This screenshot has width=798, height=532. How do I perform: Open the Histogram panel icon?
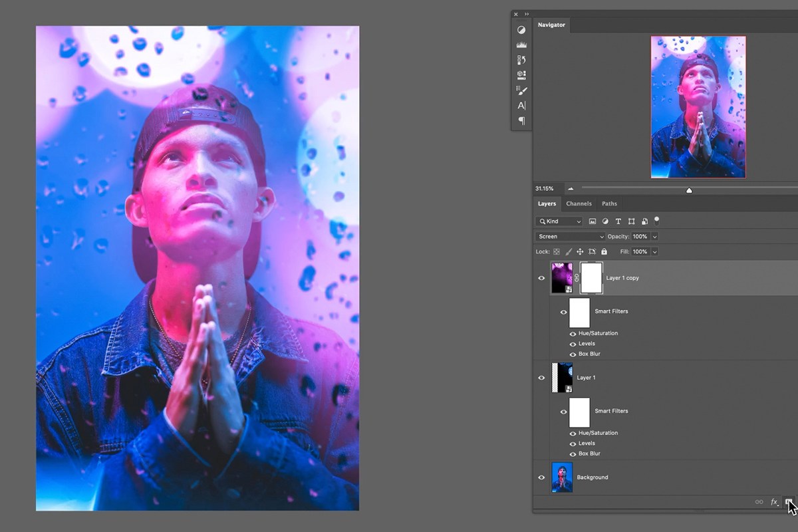tap(521, 45)
